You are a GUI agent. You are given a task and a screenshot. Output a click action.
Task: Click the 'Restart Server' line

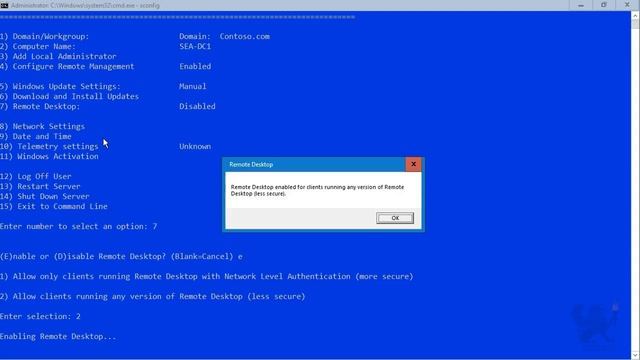pos(40,186)
